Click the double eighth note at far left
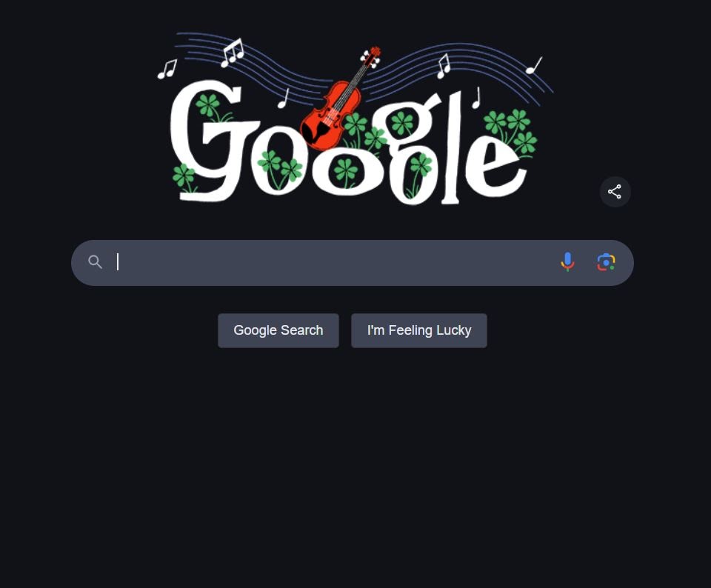 [167, 70]
